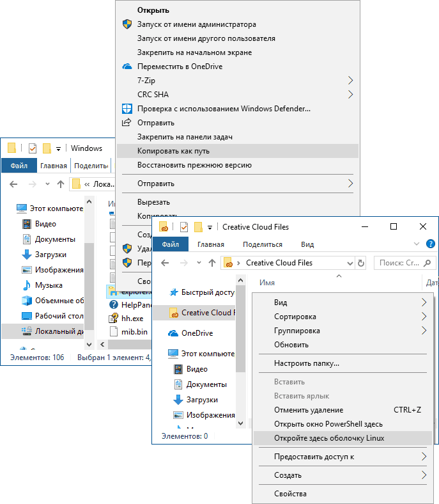Open Вид ribbon tab in Creative Cloud window

(307, 244)
